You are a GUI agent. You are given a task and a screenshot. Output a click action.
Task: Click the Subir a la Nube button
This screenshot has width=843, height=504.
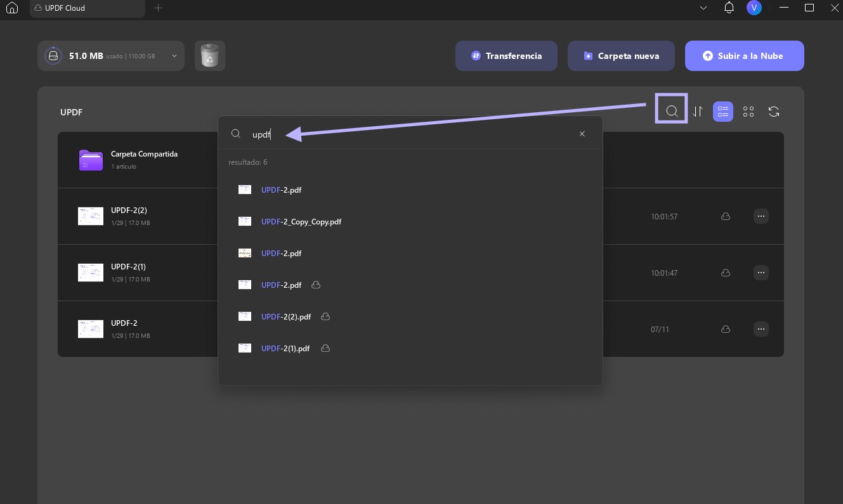coord(744,56)
